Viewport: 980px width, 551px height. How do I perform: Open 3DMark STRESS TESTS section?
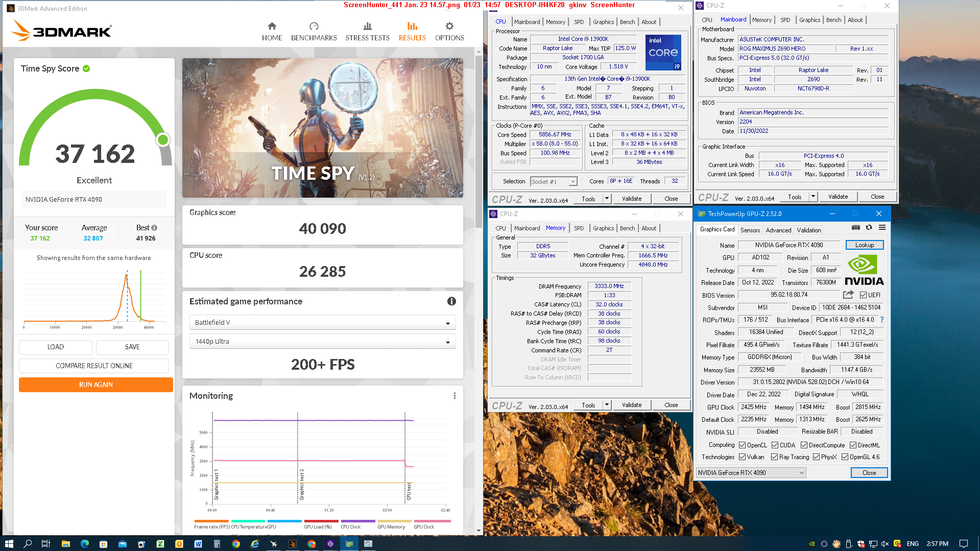coord(367,32)
